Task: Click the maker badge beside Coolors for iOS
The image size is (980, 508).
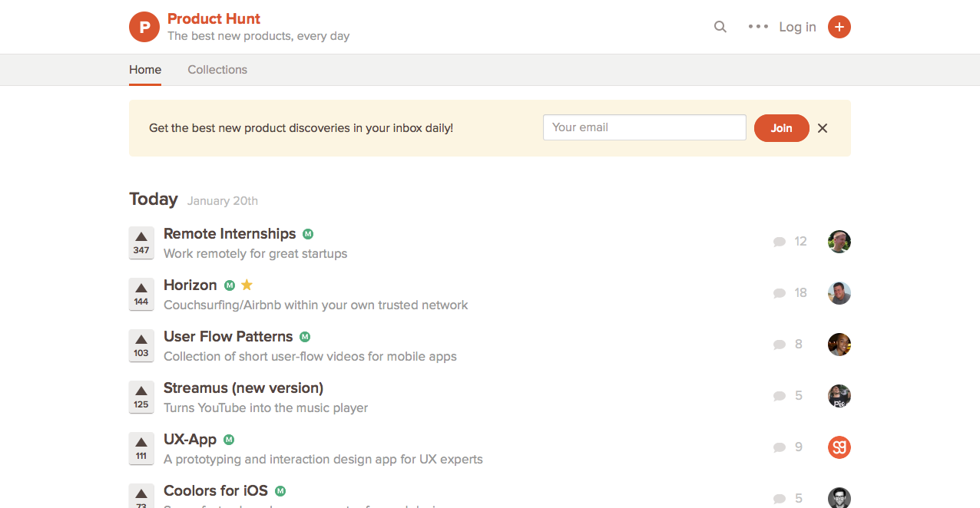Action: 280,490
